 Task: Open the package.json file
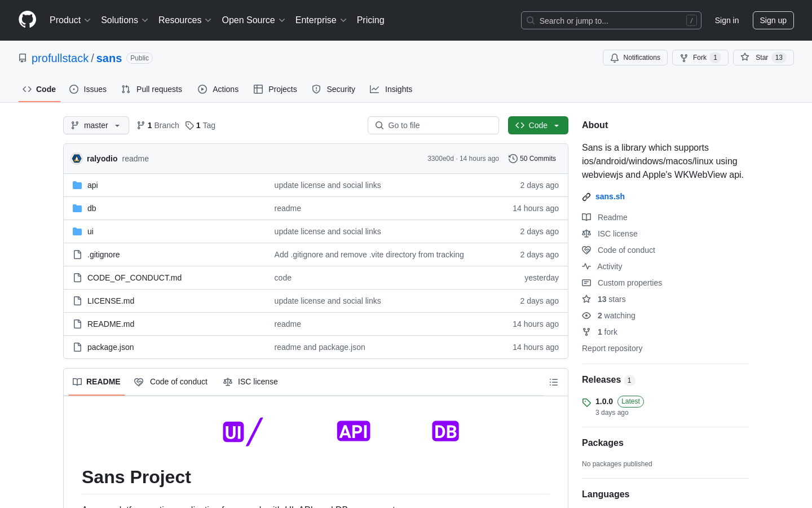[x=111, y=347]
